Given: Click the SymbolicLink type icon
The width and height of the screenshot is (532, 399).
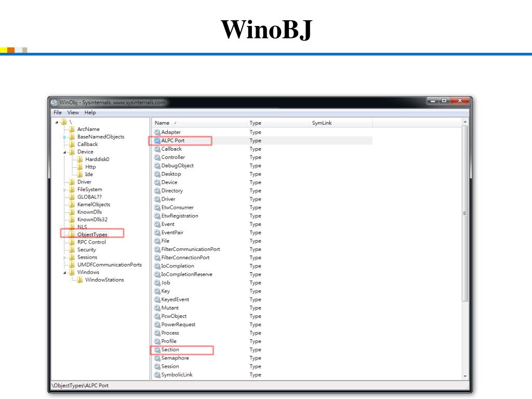Looking at the screenshot, I should (157, 375).
